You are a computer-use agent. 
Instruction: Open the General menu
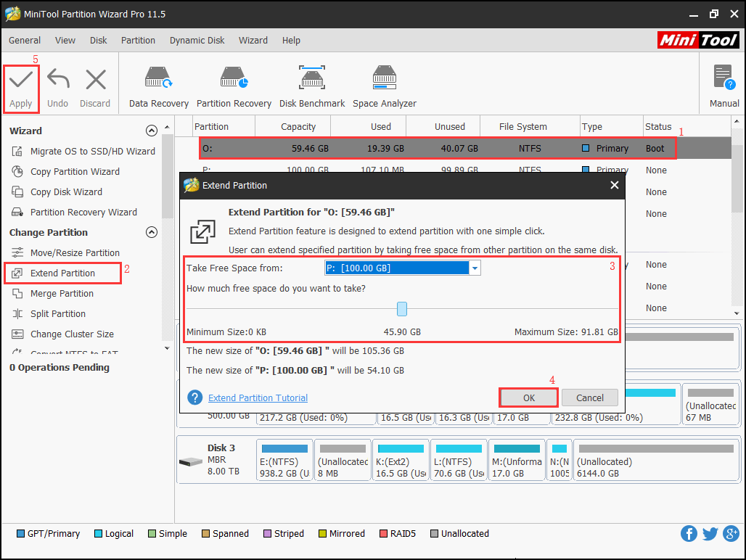point(24,41)
